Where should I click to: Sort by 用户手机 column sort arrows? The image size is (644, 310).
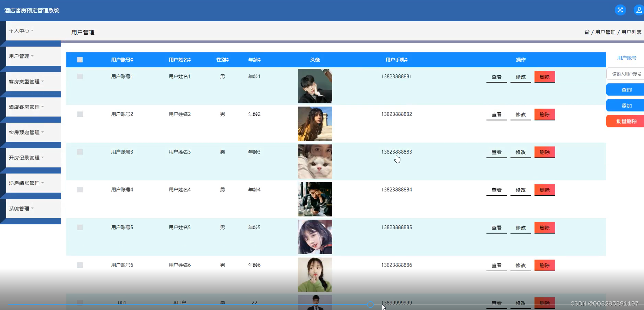[x=406, y=60]
